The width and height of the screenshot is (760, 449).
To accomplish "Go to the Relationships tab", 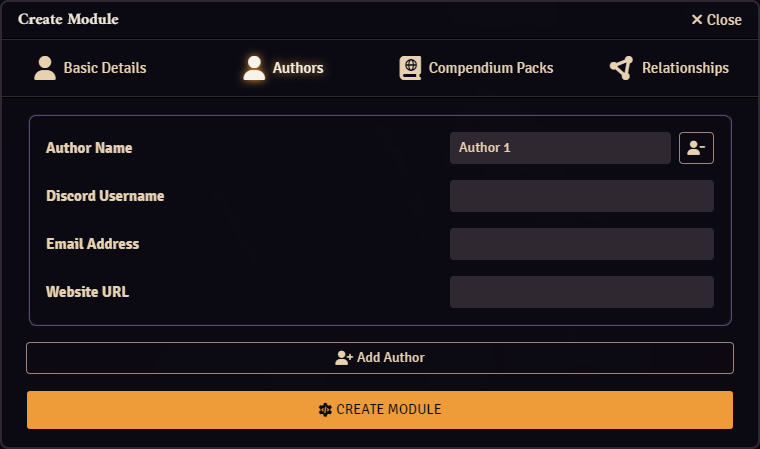I will click(669, 68).
